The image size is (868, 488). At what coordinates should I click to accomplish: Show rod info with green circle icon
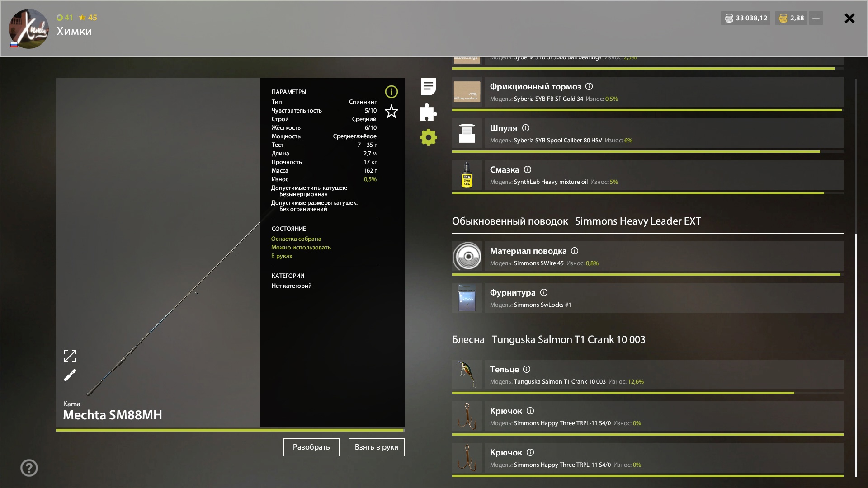391,92
